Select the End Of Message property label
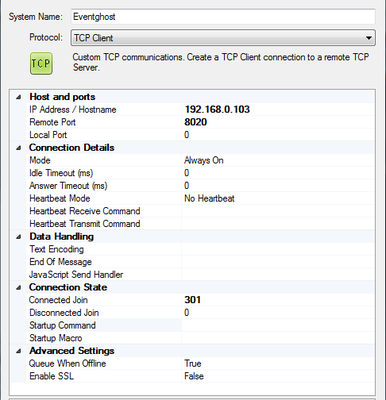Screen dimensions: 386x400 click(60, 262)
